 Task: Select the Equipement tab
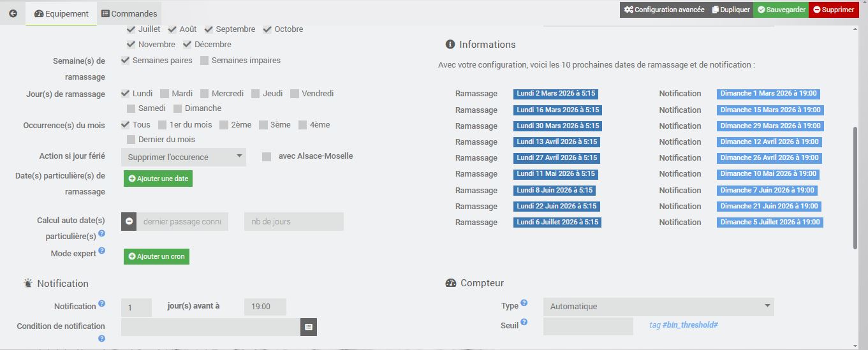[x=61, y=13]
